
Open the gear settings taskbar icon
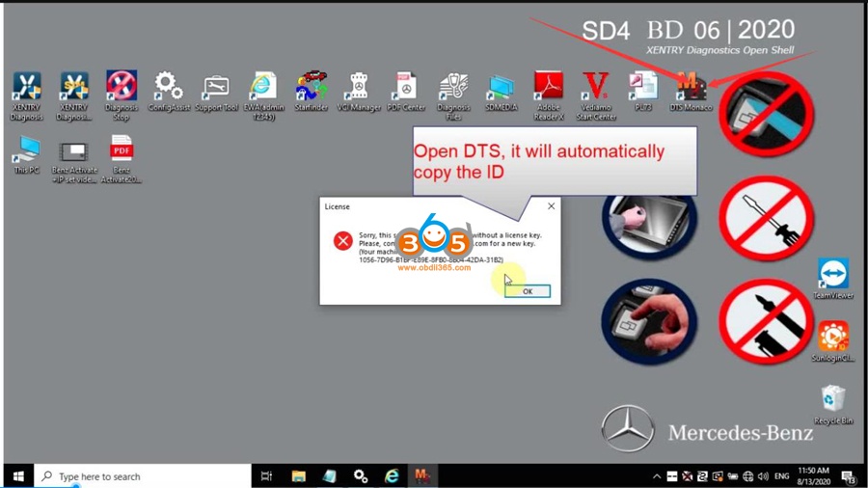[x=361, y=475]
